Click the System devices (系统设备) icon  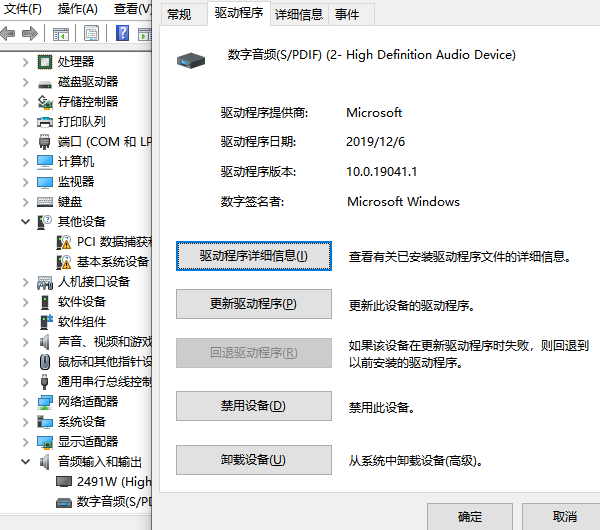pos(45,422)
